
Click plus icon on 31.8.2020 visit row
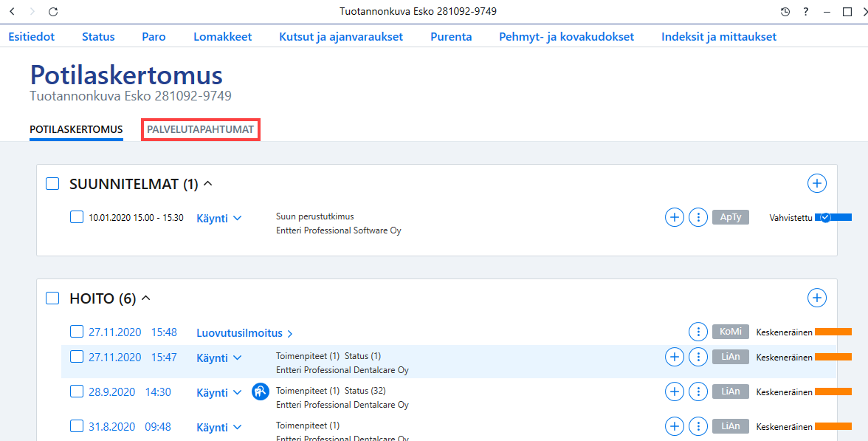pos(675,427)
